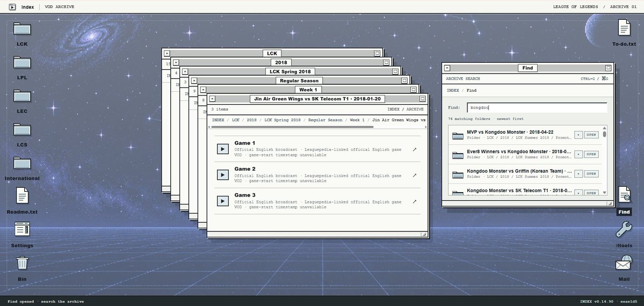
Task: Open Game 3 external link arrow
Action: pyautogui.click(x=415, y=202)
